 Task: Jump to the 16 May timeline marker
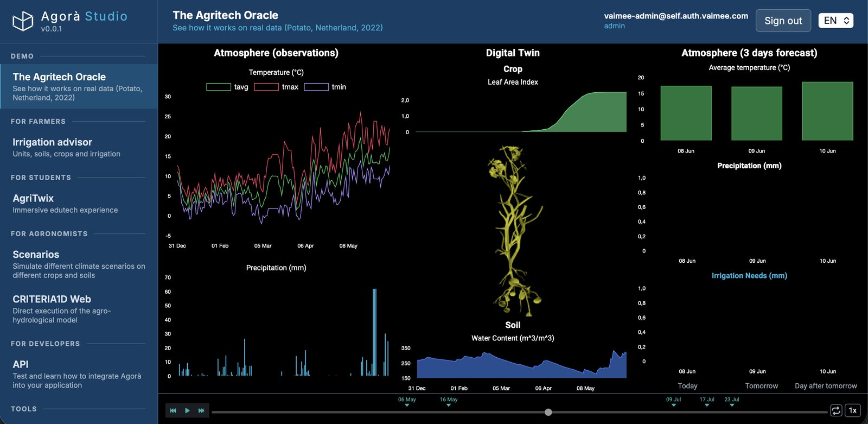[449, 401]
